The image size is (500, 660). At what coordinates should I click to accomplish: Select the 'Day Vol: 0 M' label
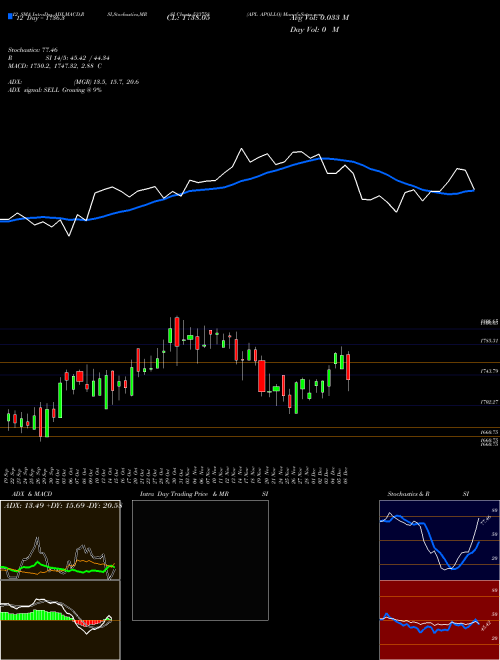pos(314,29)
